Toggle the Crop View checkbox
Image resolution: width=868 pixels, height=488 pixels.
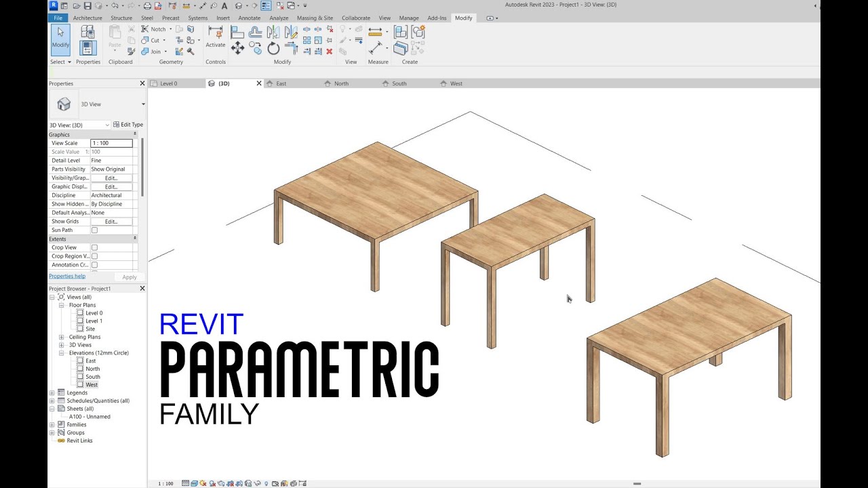[x=94, y=247]
